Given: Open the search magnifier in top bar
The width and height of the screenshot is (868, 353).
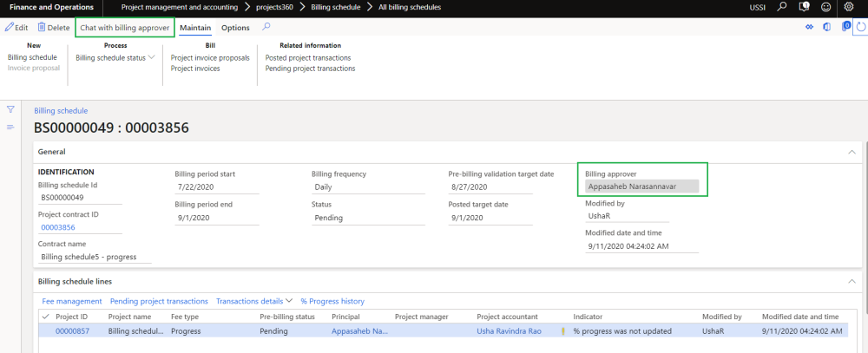Looking at the screenshot, I should coord(783,7).
